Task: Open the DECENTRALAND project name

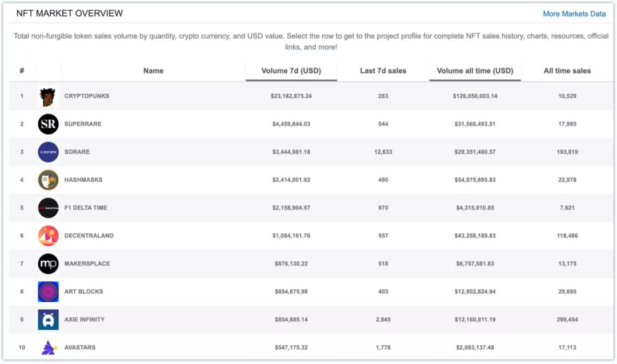Action: point(89,236)
